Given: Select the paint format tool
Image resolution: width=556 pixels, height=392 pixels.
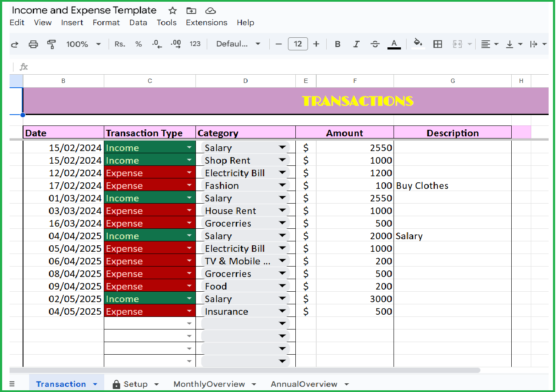Looking at the screenshot, I should tap(51, 44).
